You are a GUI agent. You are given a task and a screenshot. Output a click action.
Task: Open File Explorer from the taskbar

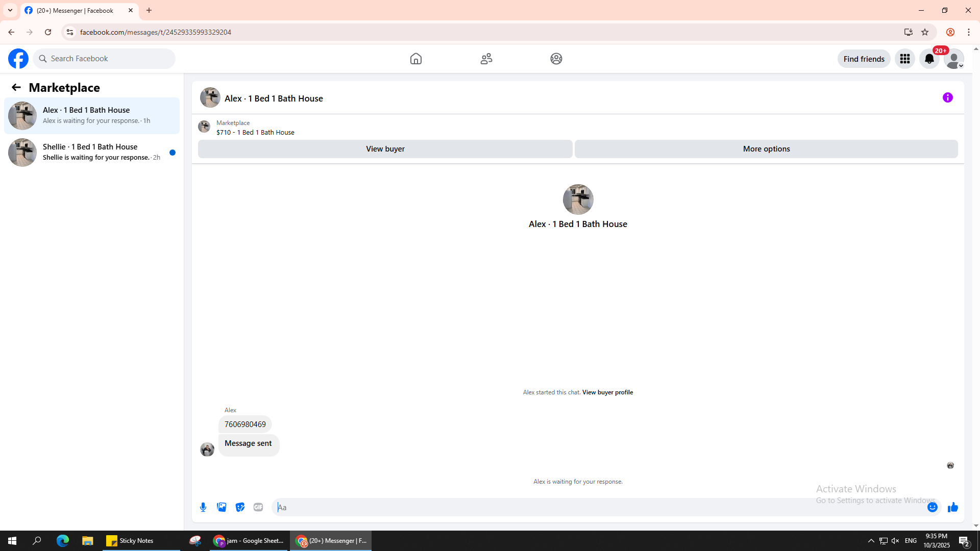88,541
